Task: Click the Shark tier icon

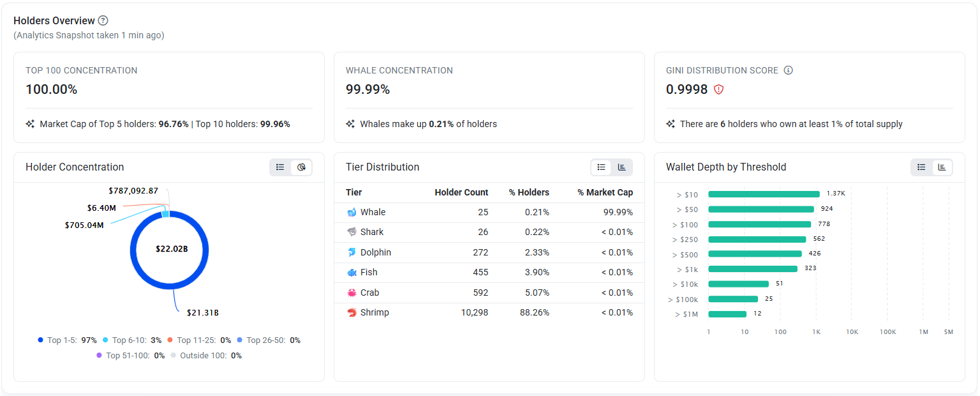Action: [352, 232]
